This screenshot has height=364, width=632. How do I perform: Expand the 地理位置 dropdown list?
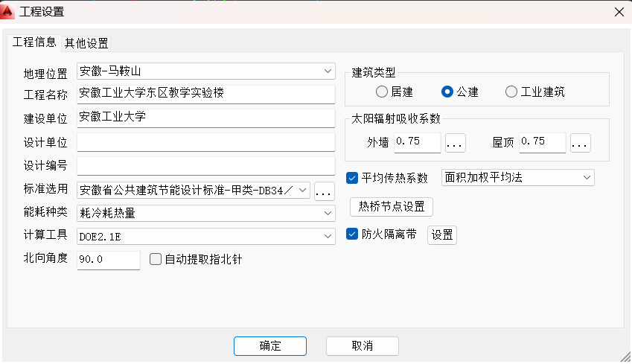pyautogui.click(x=206, y=71)
